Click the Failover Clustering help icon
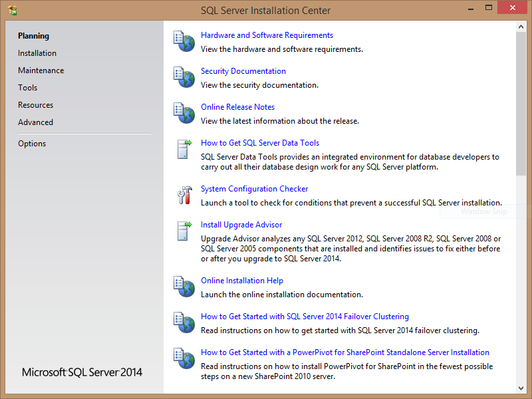This screenshot has width=532, height=399. (184, 323)
